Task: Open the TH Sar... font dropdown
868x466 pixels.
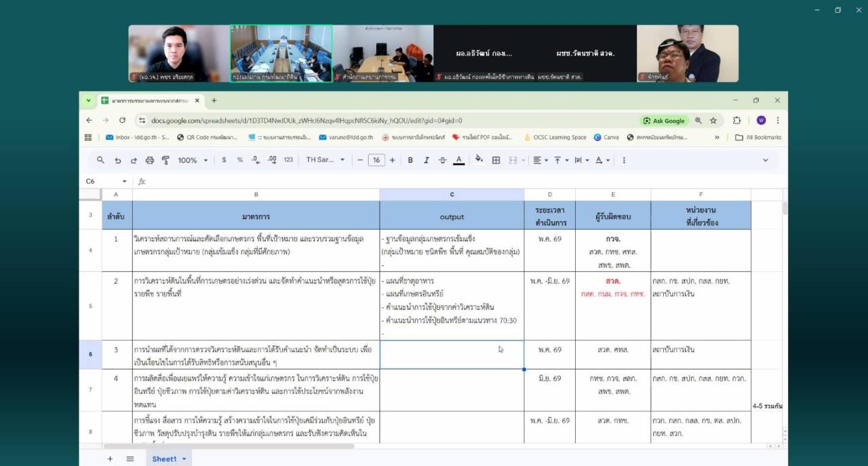Action: 325,160
